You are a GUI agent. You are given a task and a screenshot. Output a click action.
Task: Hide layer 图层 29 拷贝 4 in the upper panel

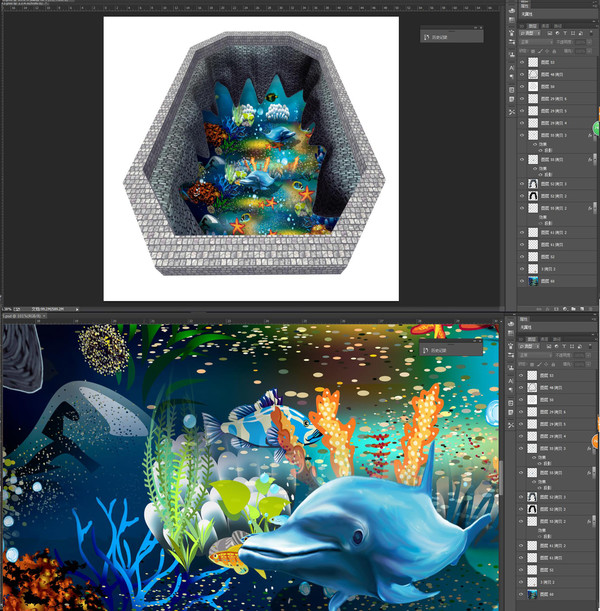coord(522,123)
